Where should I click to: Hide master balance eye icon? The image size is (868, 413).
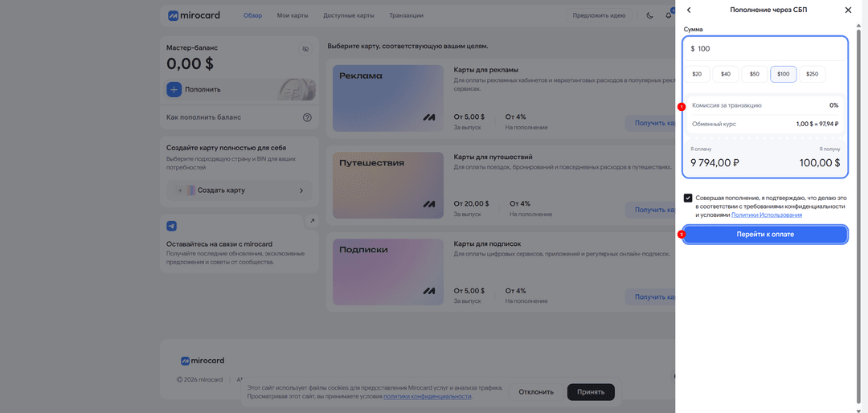pos(305,49)
